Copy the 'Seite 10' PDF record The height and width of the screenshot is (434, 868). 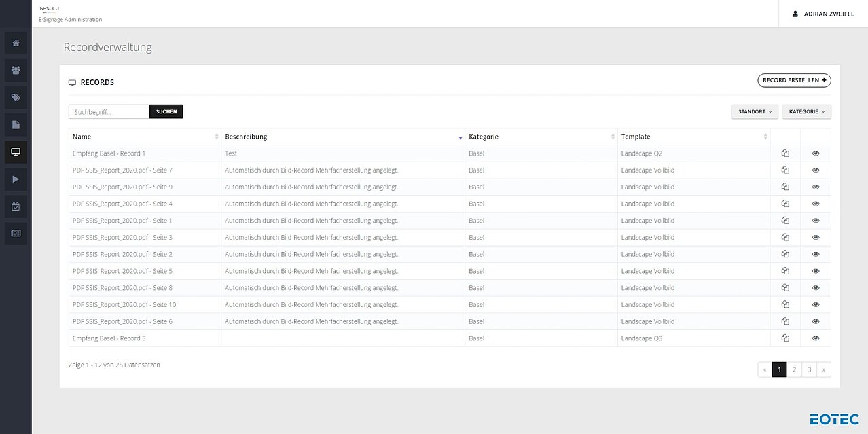point(785,305)
